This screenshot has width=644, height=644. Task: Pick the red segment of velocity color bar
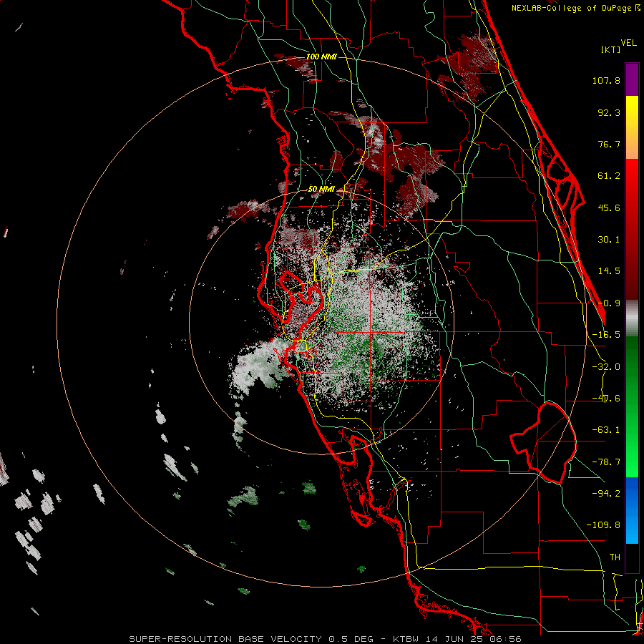(632, 229)
